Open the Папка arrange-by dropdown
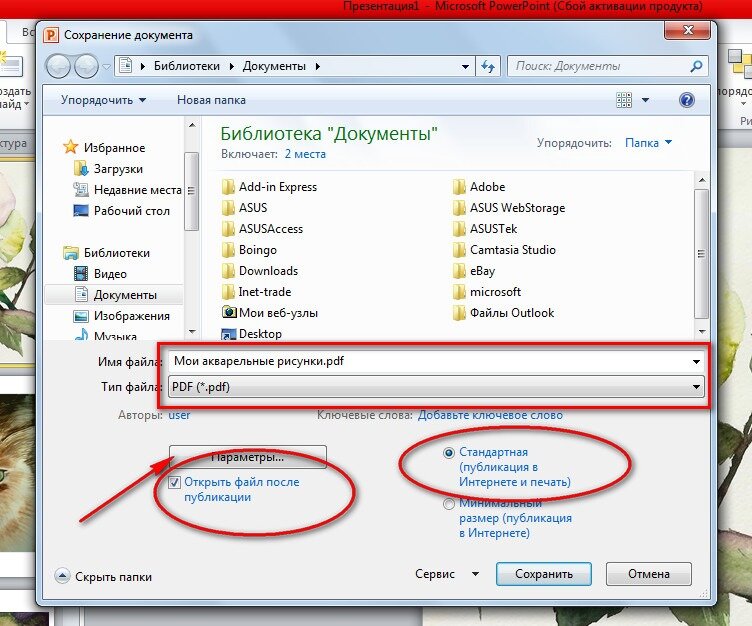Viewport: 752px width, 626px height. click(x=648, y=142)
